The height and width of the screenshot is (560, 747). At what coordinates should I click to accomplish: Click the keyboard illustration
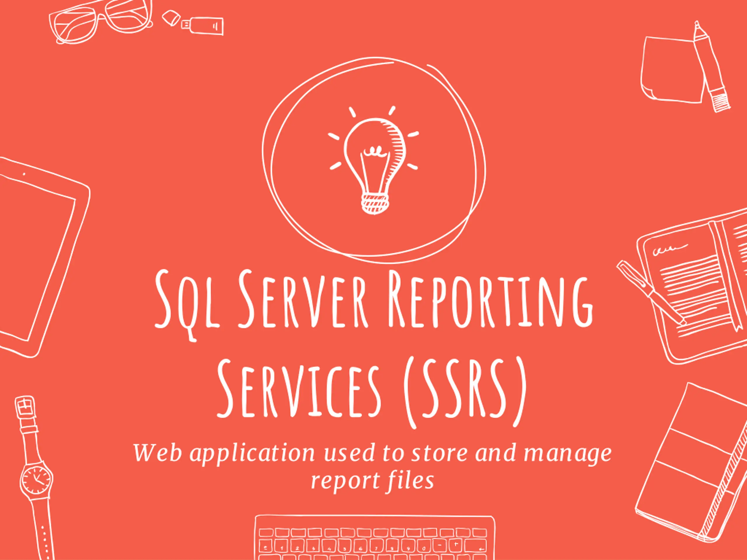point(375,537)
